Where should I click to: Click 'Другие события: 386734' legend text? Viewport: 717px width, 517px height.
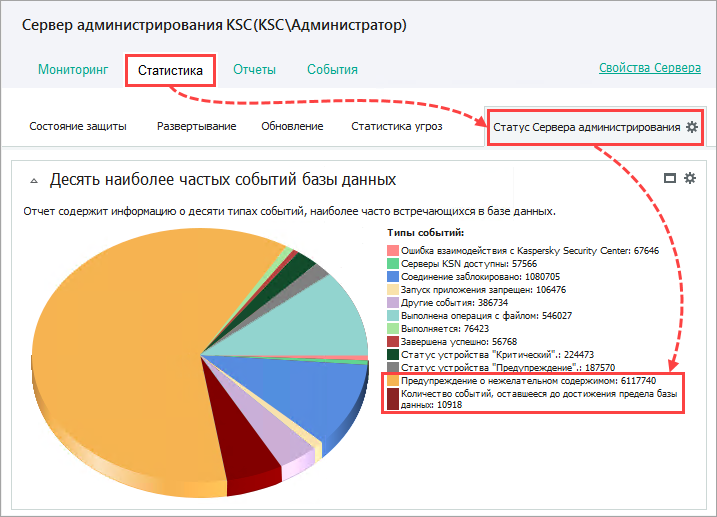tap(455, 303)
